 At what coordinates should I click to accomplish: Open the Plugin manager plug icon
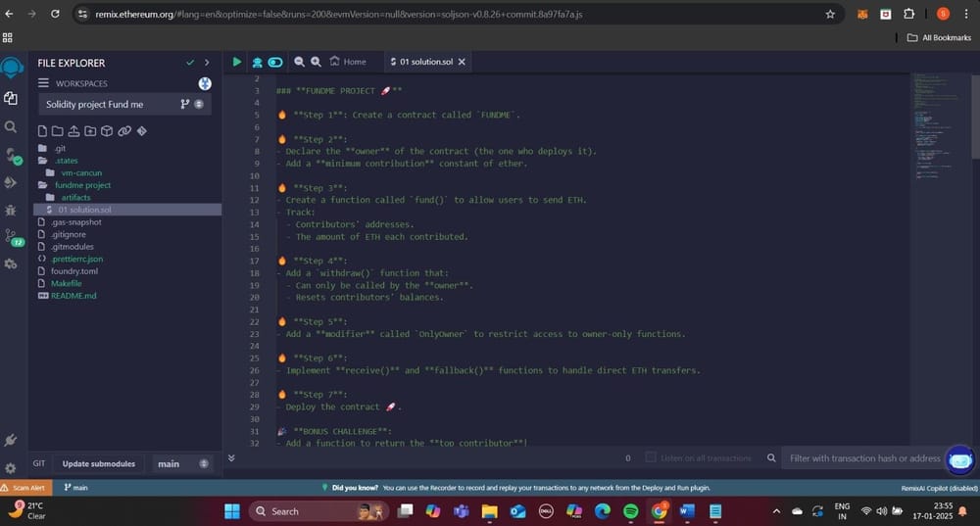pyautogui.click(x=11, y=441)
